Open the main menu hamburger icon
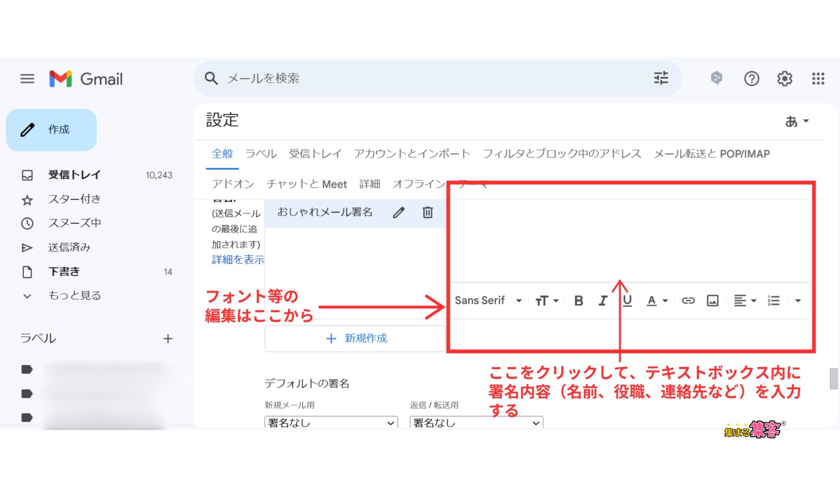 click(x=27, y=78)
